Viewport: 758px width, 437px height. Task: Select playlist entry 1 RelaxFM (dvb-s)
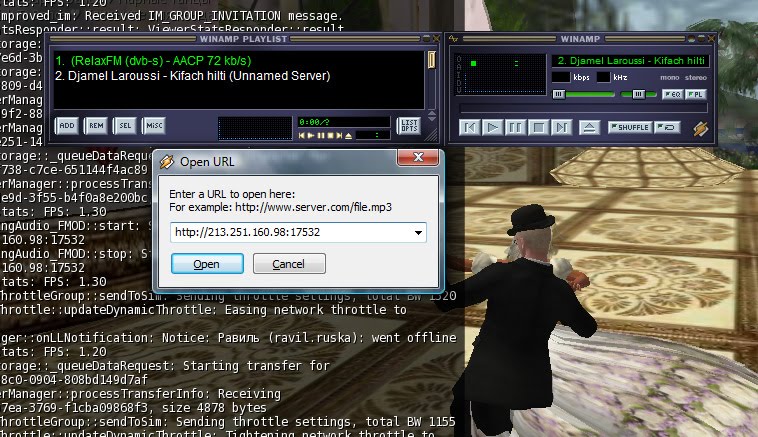[x=153, y=61]
